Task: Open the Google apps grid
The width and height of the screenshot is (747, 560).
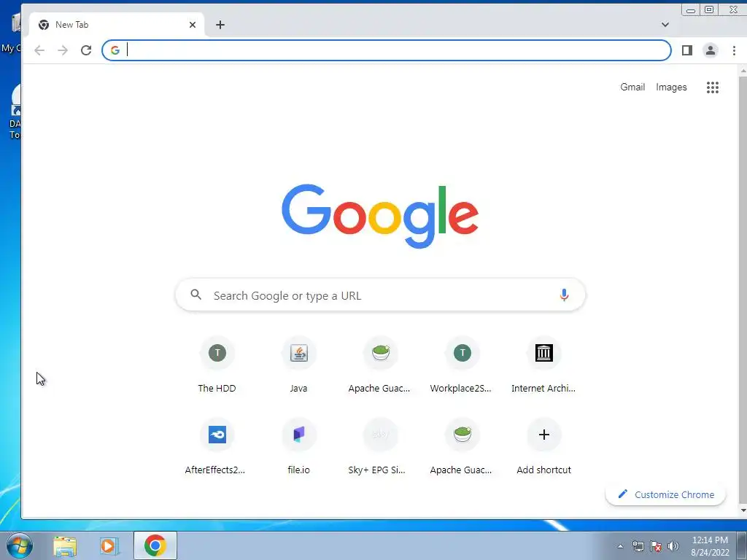Action: 712,87
